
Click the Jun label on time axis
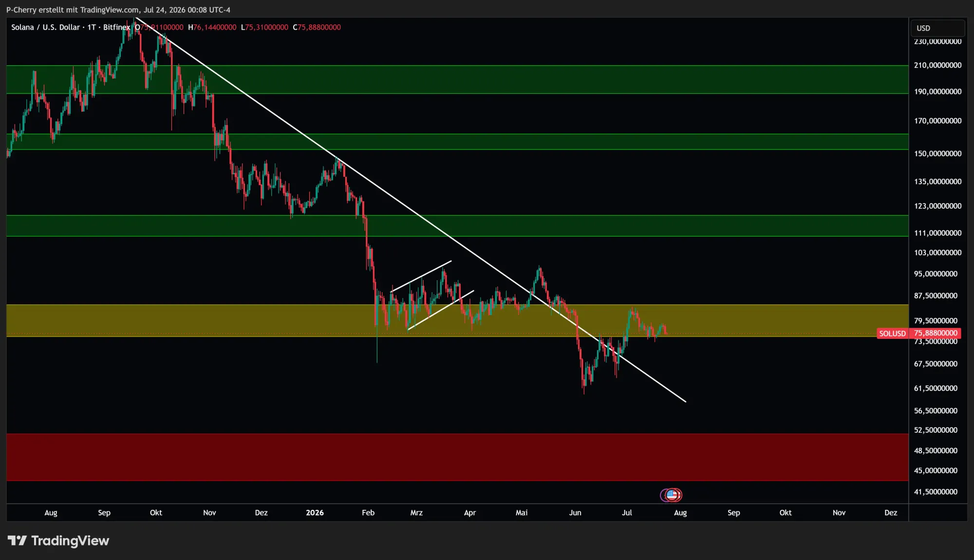[x=575, y=513]
